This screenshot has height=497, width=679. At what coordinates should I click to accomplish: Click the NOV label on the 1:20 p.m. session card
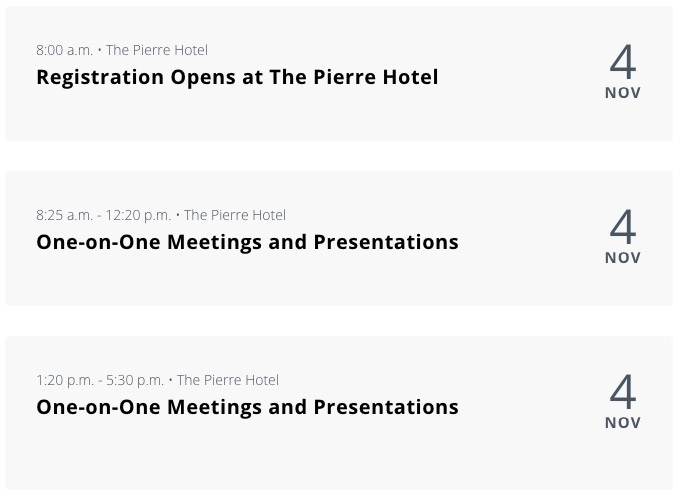pyautogui.click(x=622, y=423)
